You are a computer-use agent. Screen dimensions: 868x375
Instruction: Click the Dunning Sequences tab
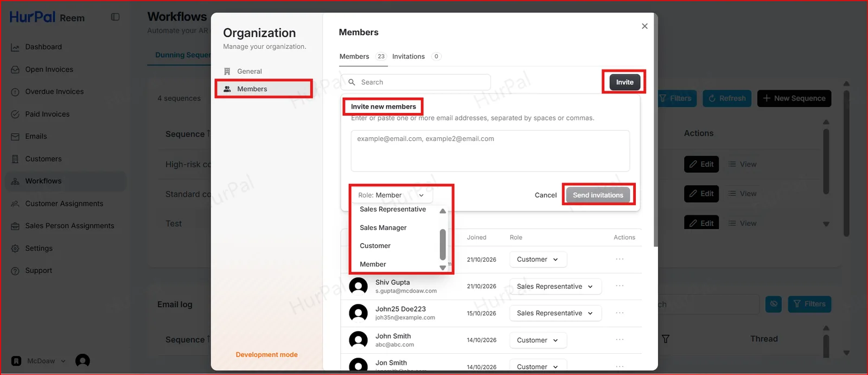[183, 55]
